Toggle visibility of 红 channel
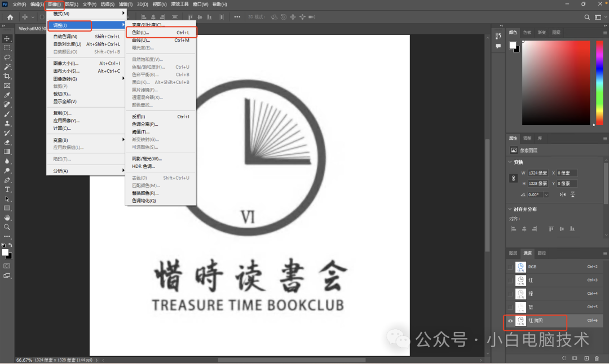The image size is (609, 364). [x=510, y=280]
